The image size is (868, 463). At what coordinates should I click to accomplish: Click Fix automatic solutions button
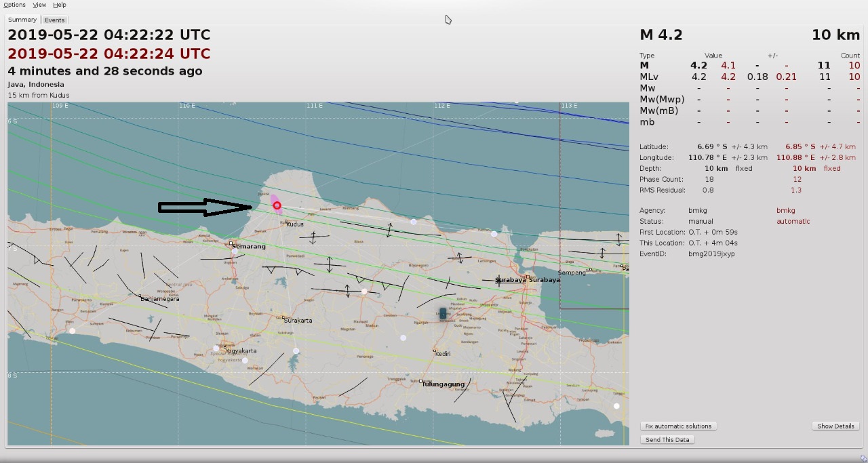pyautogui.click(x=678, y=426)
